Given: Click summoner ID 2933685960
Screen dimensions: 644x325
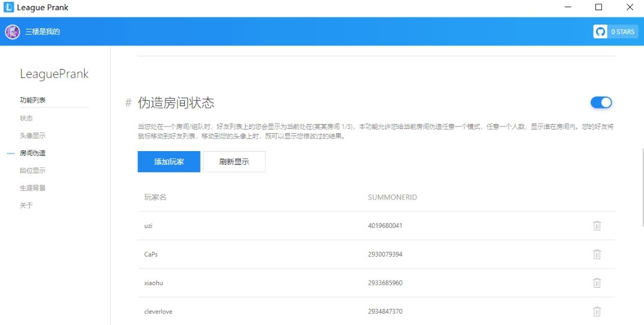Looking at the screenshot, I should [385, 283].
